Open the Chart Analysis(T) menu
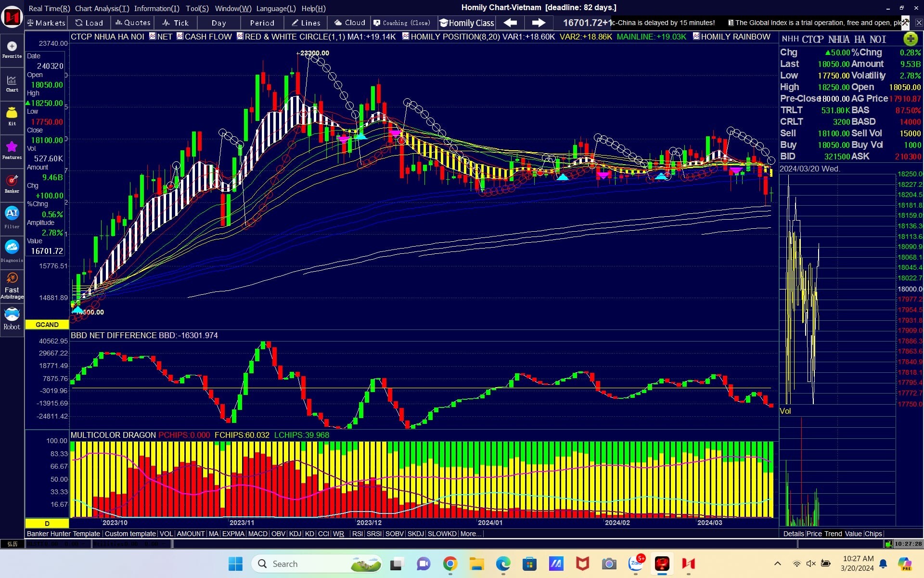 click(102, 8)
